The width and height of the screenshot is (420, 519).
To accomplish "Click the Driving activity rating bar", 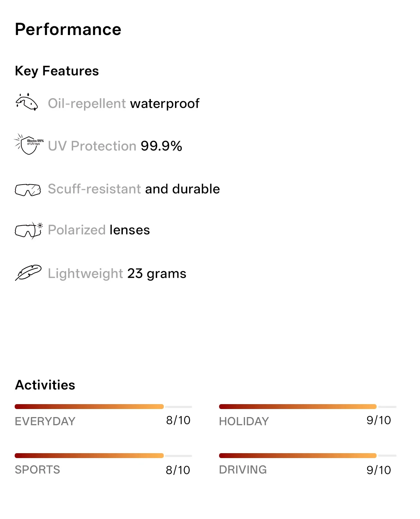I will tap(308, 456).
